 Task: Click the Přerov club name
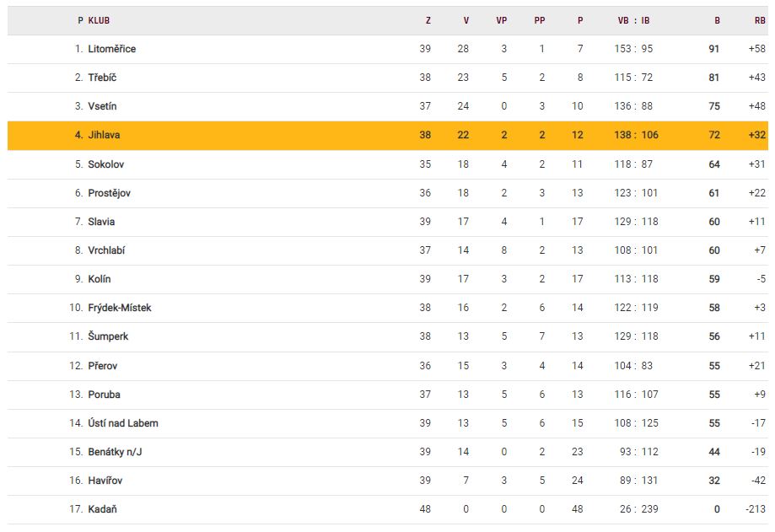click(103, 366)
